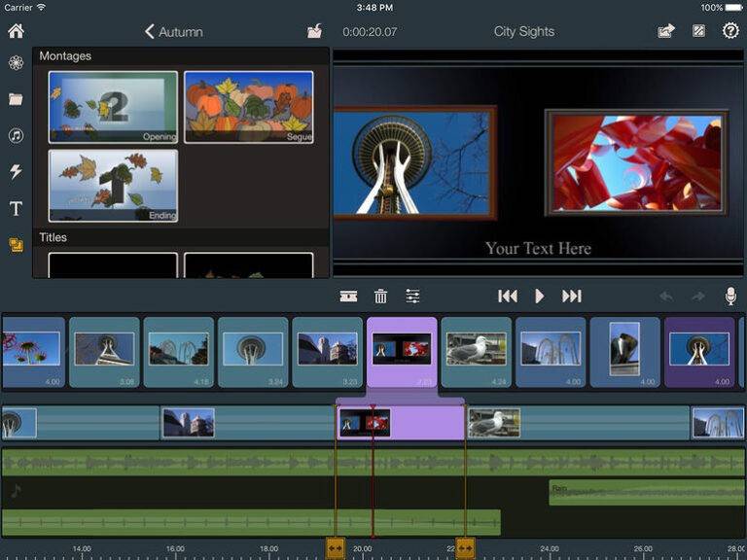Go to the Home screen
Screen dimensions: 747x560
16,31
